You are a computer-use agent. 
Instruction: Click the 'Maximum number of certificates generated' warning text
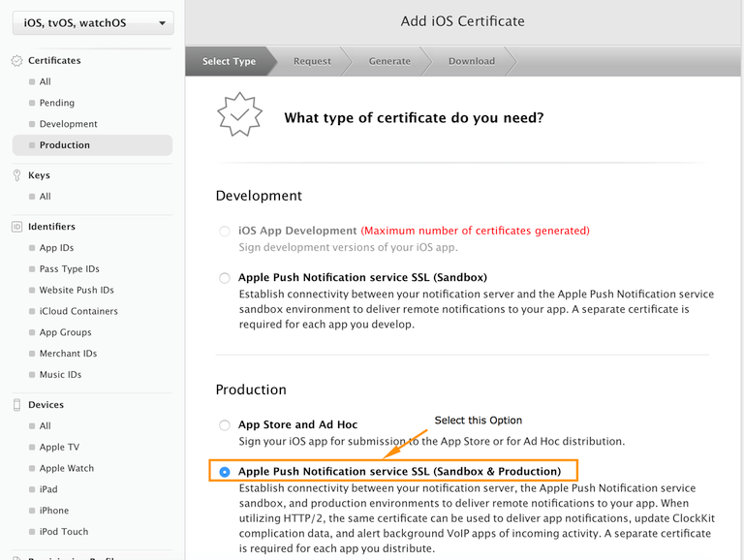(475, 231)
